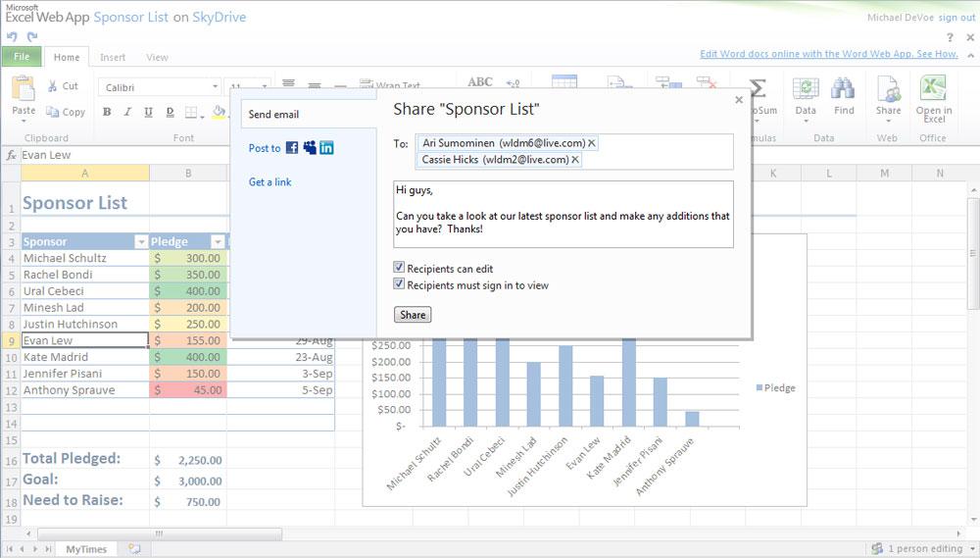Image resolution: width=980 pixels, height=558 pixels.
Task: Select the 45.00 pledge cell
Action: (x=188, y=389)
